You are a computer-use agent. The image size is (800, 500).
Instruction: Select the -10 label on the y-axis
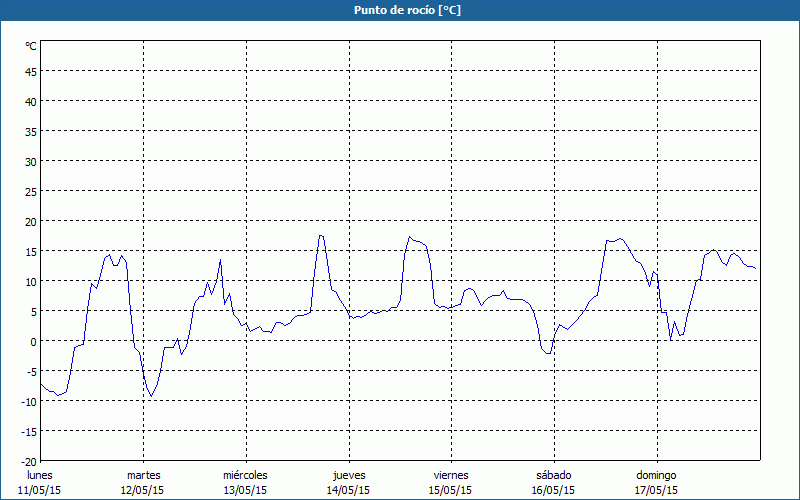29,401
